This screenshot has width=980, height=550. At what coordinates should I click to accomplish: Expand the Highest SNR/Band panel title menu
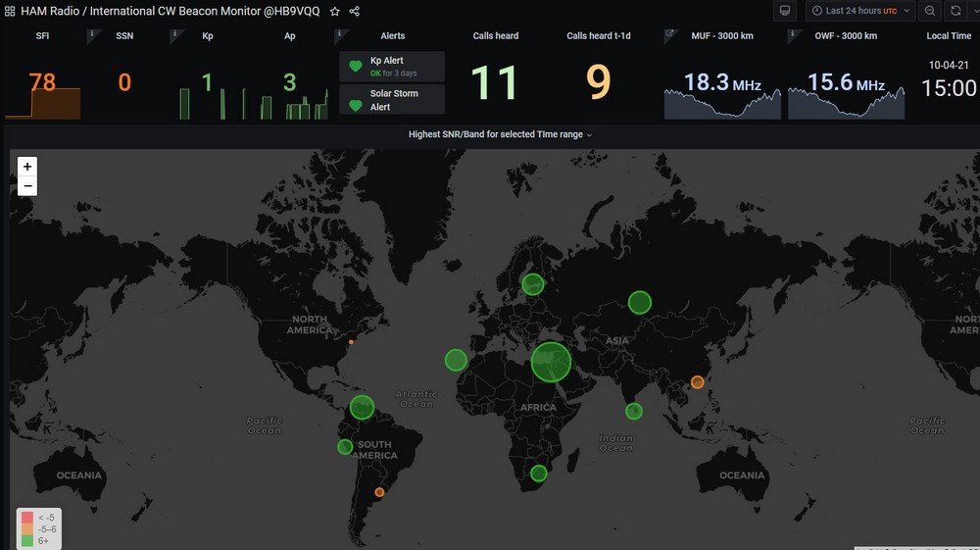point(500,134)
